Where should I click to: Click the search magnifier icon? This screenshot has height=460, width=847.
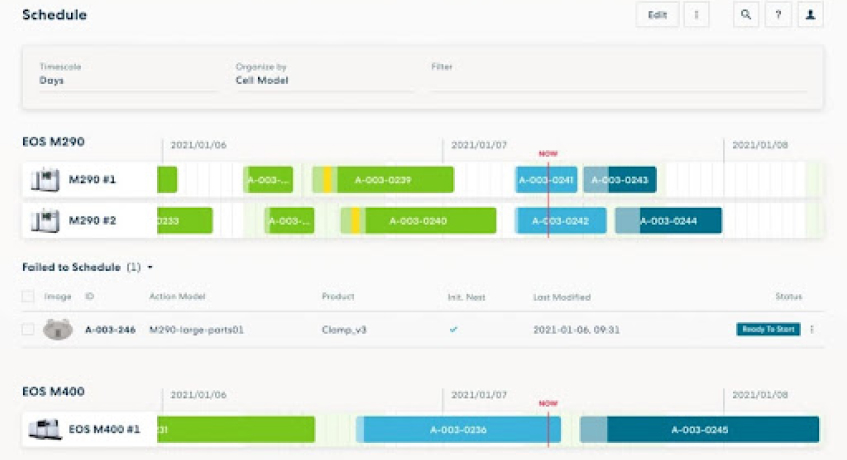tap(746, 15)
